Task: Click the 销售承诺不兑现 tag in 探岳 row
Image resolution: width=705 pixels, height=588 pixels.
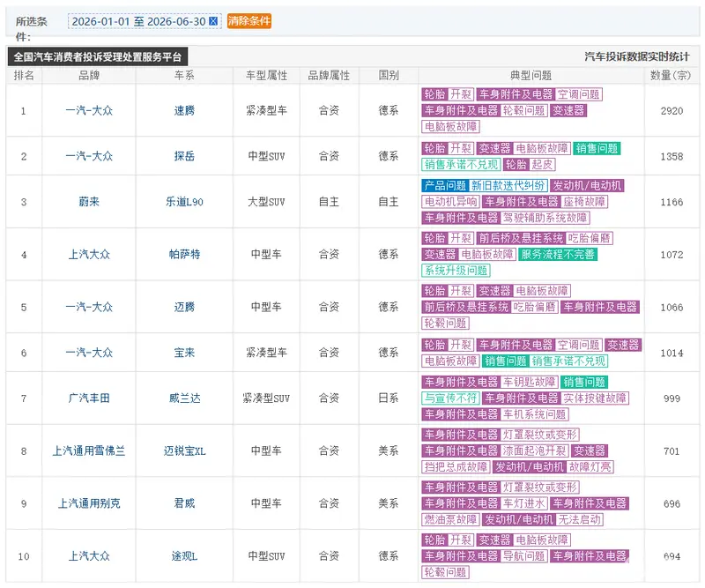Action: (x=461, y=164)
